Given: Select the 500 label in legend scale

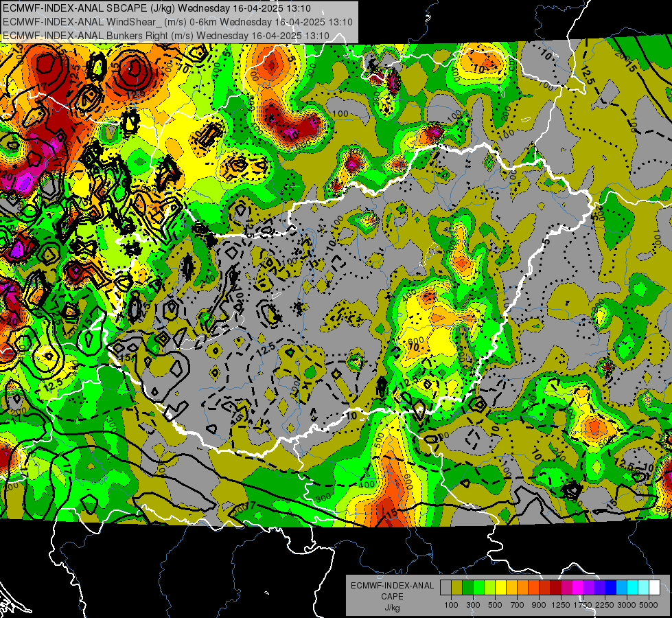Looking at the screenshot, I should (495, 605).
